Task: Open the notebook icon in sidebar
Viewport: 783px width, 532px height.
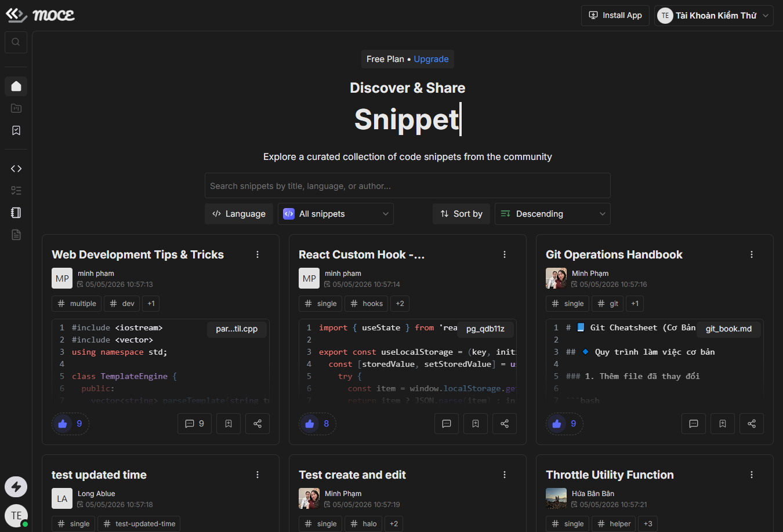Action: point(16,213)
